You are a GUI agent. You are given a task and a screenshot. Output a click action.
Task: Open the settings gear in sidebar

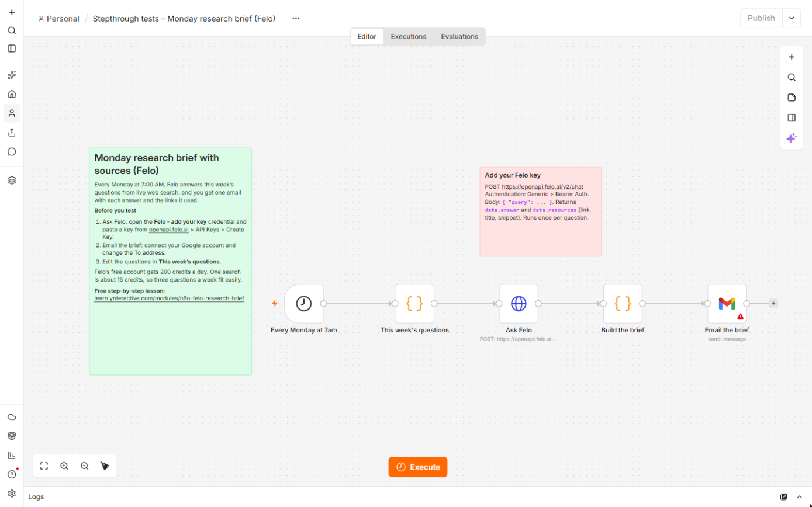pos(12,494)
